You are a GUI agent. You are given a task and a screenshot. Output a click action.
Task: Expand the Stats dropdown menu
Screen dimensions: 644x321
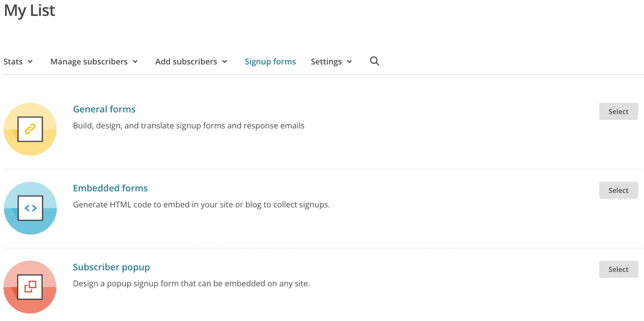pyautogui.click(x=18, y=62)
